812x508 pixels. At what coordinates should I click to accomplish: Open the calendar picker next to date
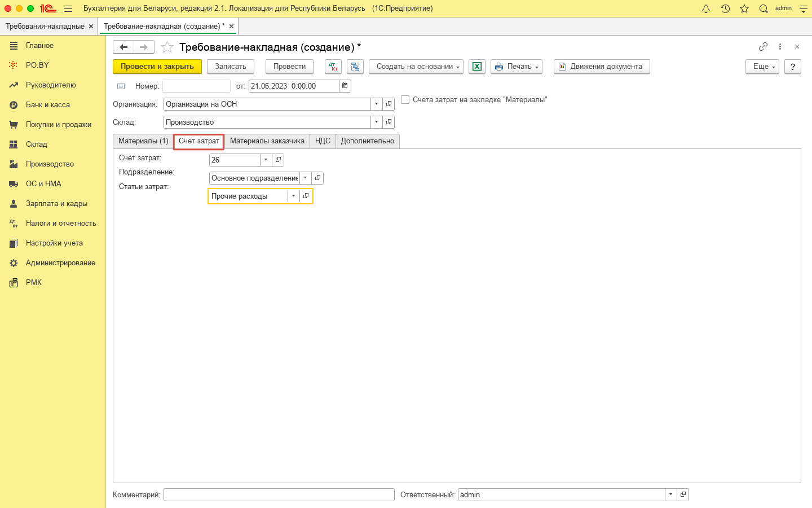pyautogui.click(x=345, y=86)
